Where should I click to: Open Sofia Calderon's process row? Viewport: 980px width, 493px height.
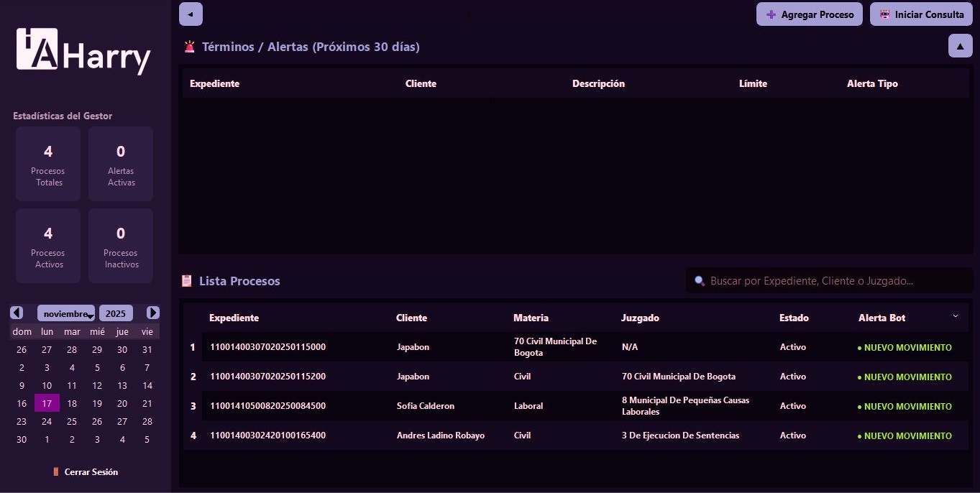503,406
